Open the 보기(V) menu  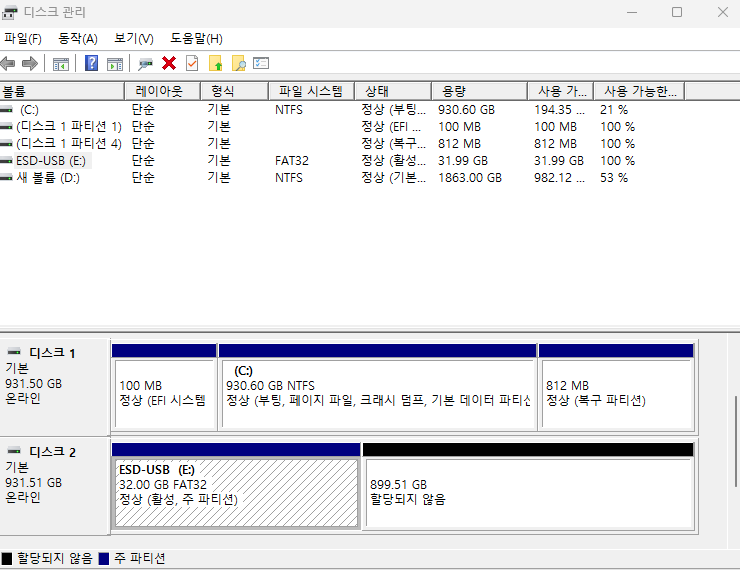point(134,39)
